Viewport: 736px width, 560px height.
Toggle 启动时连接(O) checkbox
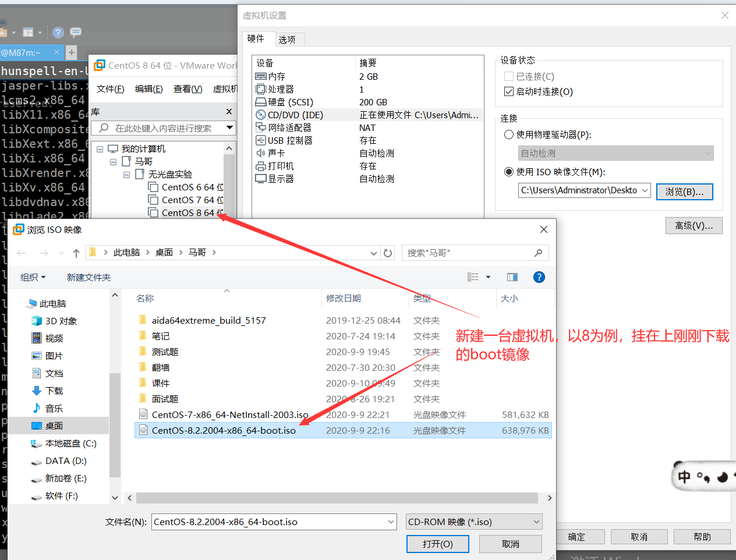[509, 91]
